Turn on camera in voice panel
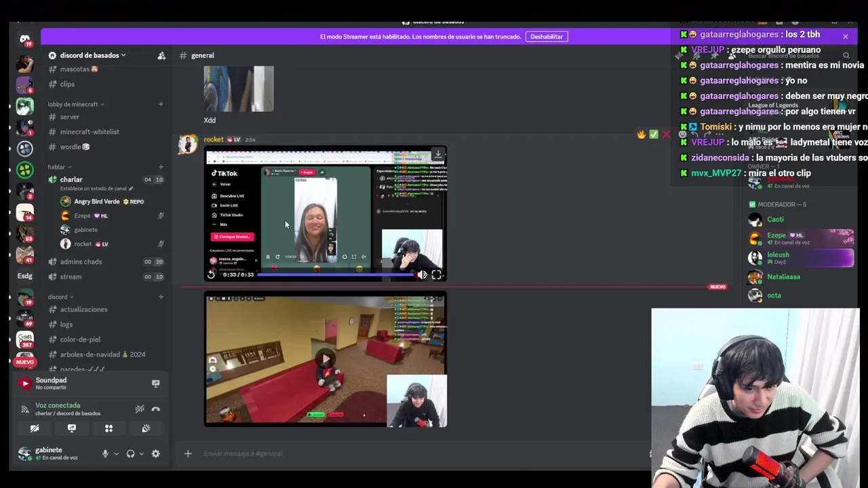Screen dimensions: 868x488 (35, 428)
